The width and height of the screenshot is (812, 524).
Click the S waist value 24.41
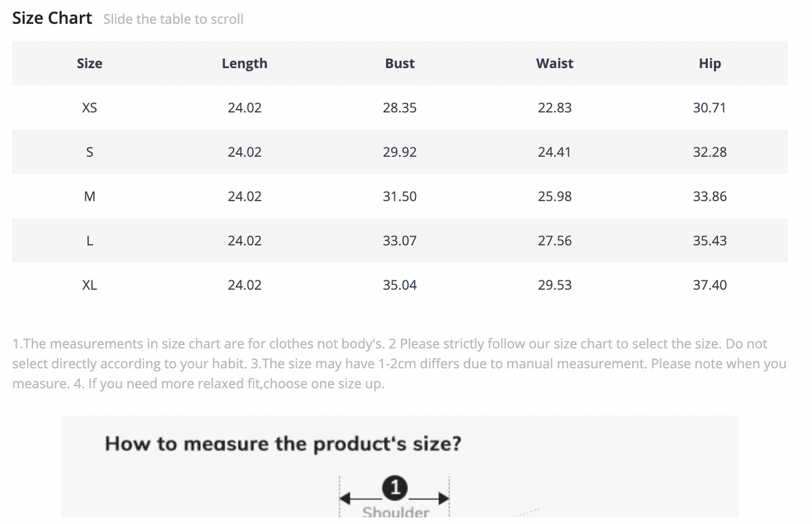555,152
